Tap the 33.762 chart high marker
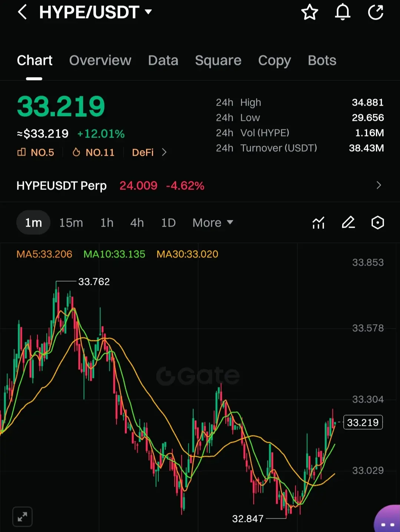The image size is (400, 532). pos(94,282)
